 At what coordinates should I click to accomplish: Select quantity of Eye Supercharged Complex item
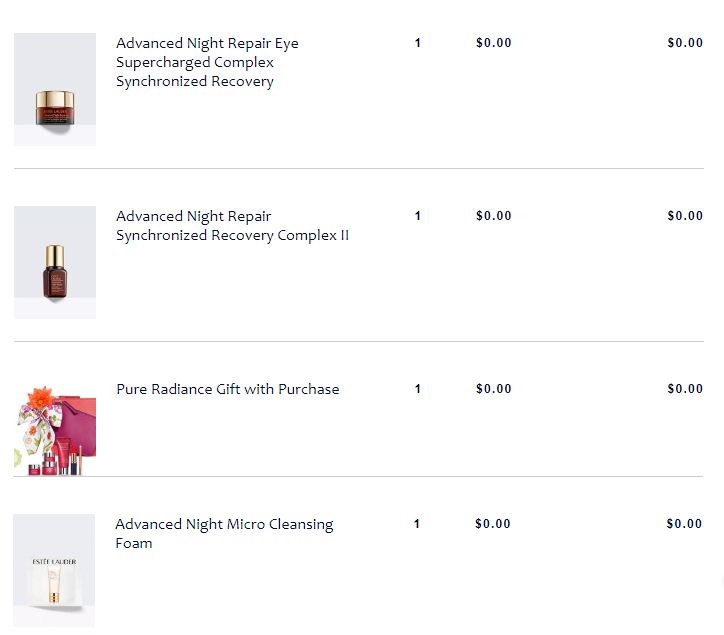[x=418, y=43]
